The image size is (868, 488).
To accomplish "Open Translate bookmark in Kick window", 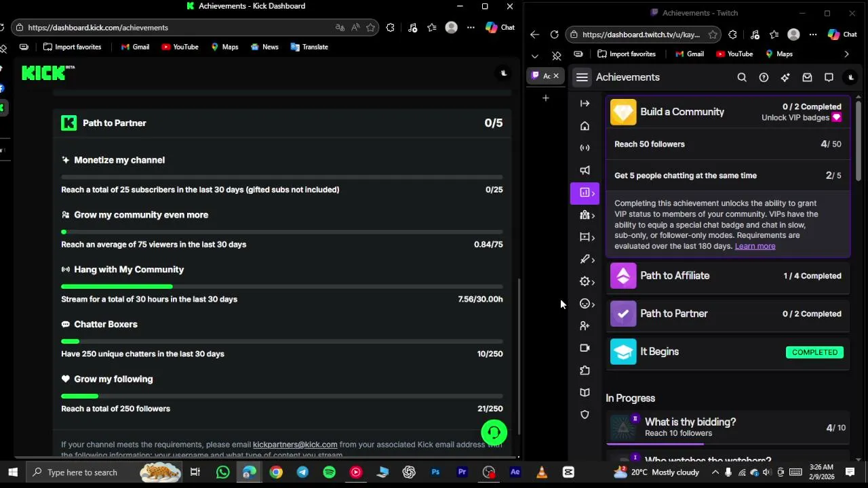I will [309, 47].
